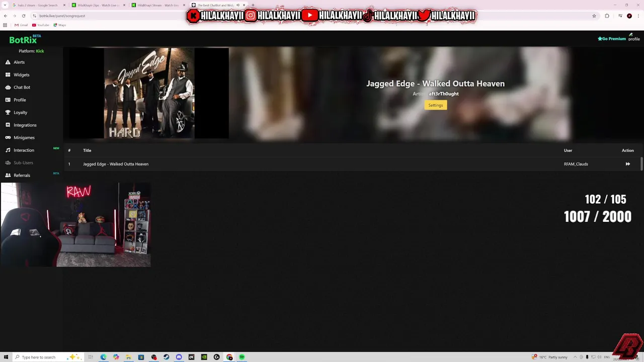Click the Jagged Edge album cover thumbnail
644x362 pixels.
coord(149,93)
